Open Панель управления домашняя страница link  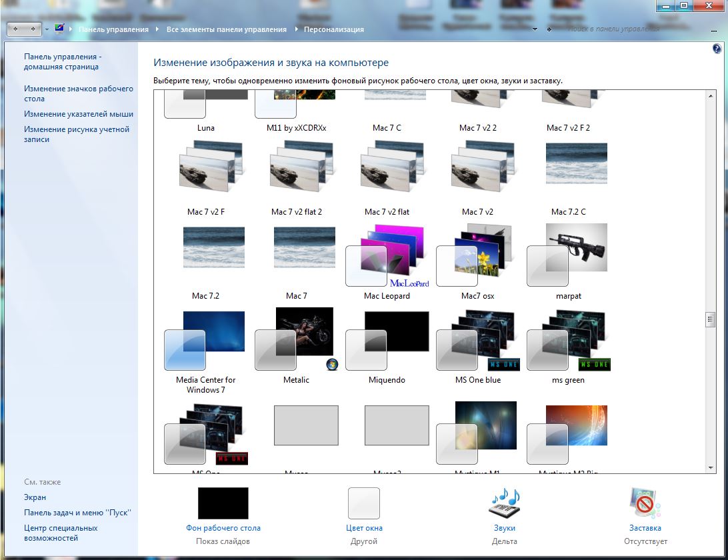click(x=63, y=61)
